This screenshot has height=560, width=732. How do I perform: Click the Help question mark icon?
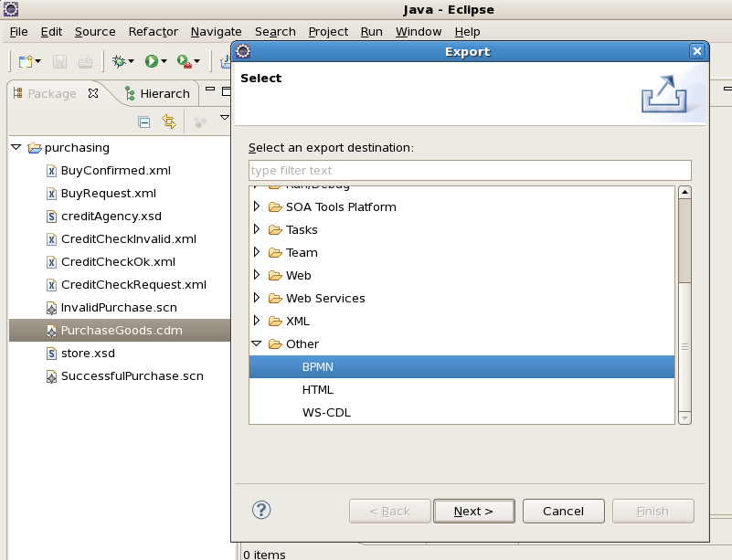tap(261, 510)
